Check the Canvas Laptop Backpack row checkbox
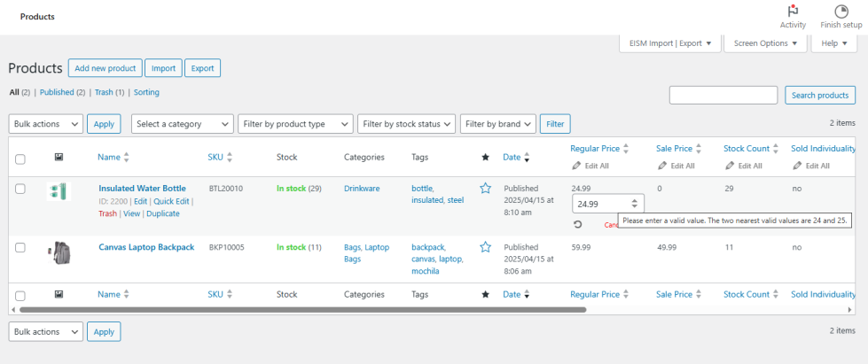This screenshot has width=868, height=364. 20,247
